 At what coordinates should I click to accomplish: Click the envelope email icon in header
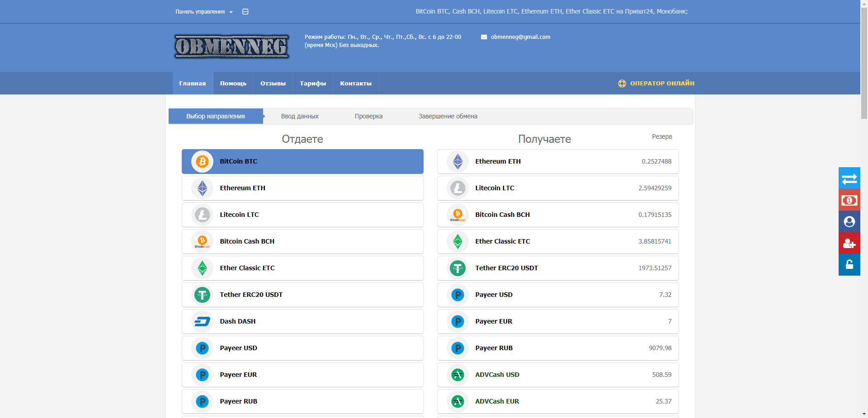(x=484, y=37)
